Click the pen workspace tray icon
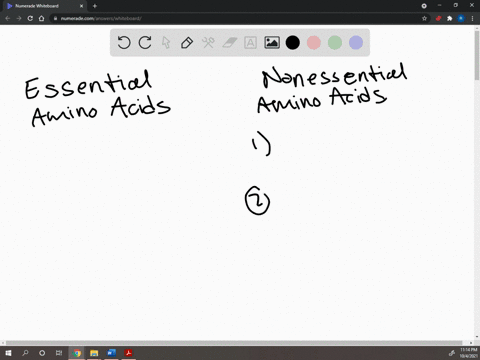The image size is (480, 360). point(452,353)
